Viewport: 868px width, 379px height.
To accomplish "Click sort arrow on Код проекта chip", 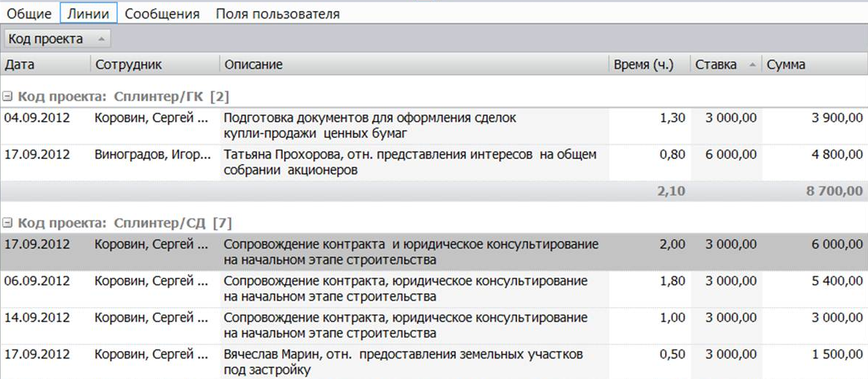I will point(101,39).
